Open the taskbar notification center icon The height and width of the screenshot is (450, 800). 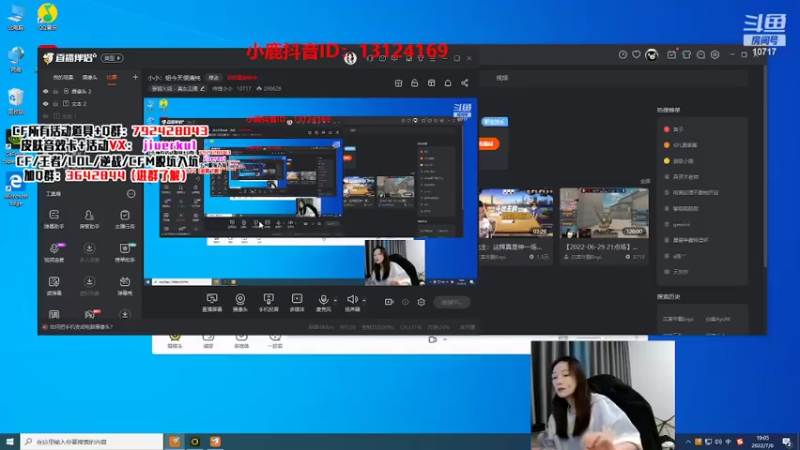pos(787,441)
